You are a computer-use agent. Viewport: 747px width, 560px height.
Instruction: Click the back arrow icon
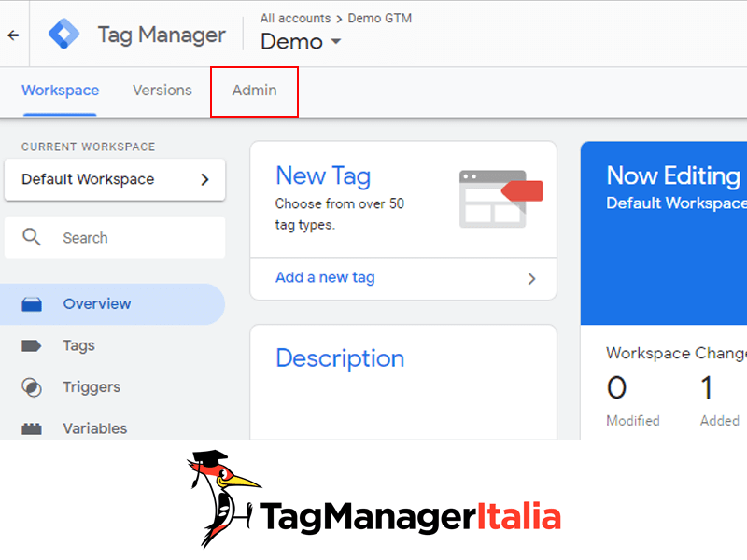tap(13, 35)
